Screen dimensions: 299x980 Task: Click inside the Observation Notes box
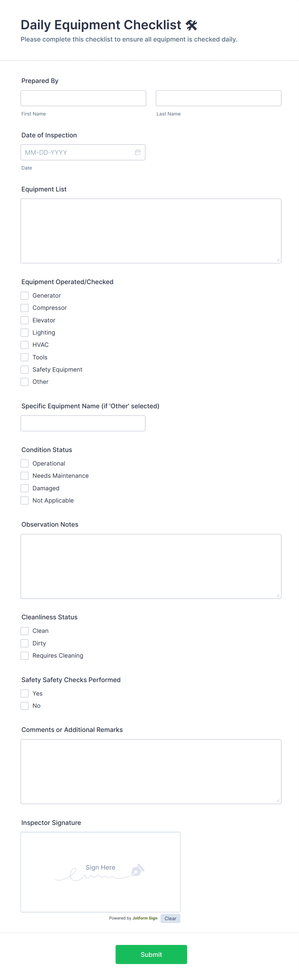151,567
